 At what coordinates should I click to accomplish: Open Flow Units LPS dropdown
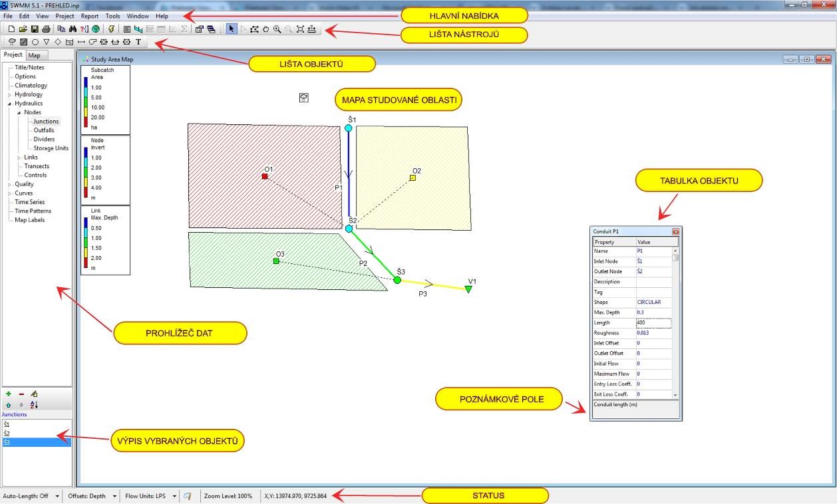click(x=174, y=496)
